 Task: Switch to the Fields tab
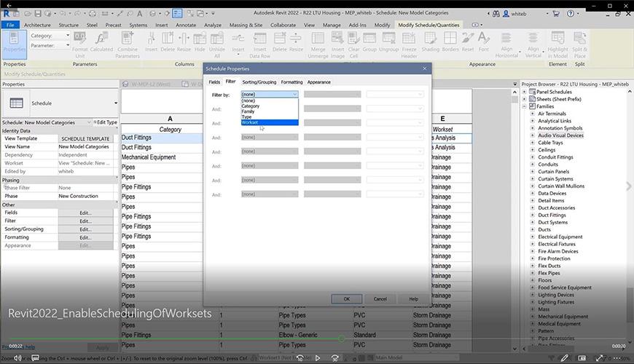[214, 82]
